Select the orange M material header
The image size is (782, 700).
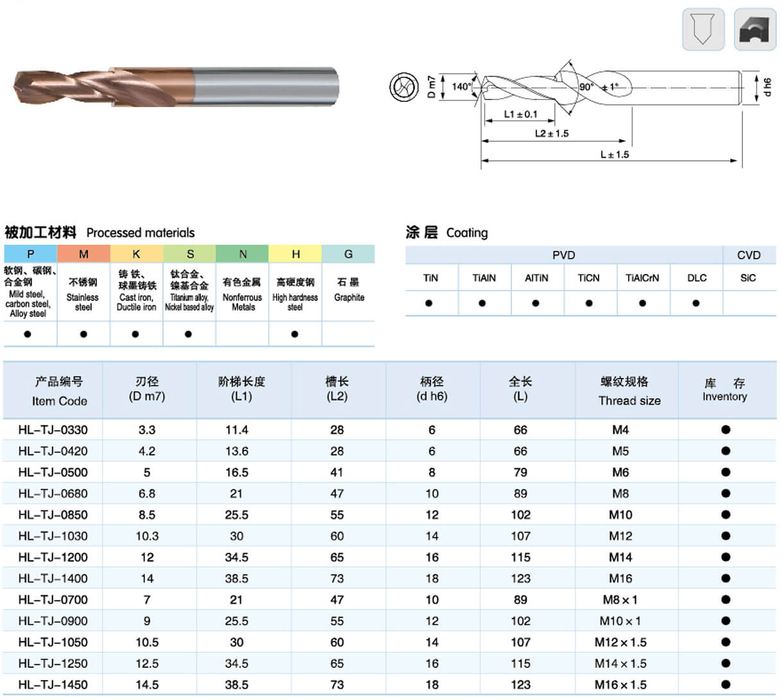[83, 254]
